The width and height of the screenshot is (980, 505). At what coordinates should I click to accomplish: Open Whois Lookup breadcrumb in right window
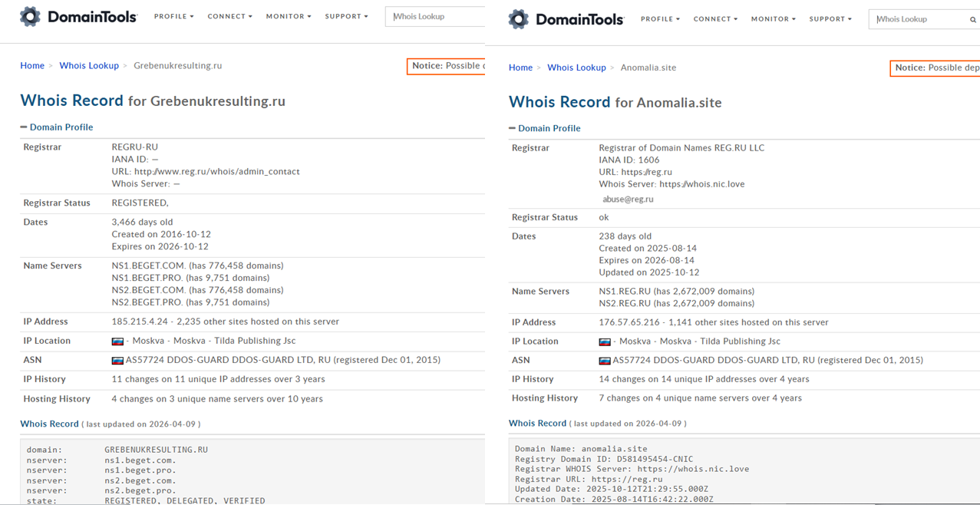(576, 68)
